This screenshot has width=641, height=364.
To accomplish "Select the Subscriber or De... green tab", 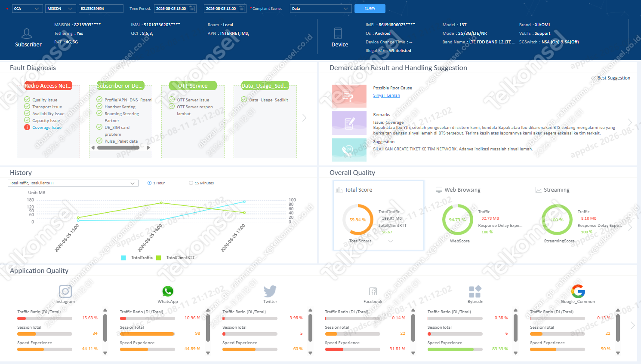I will [x=120, y=86].
